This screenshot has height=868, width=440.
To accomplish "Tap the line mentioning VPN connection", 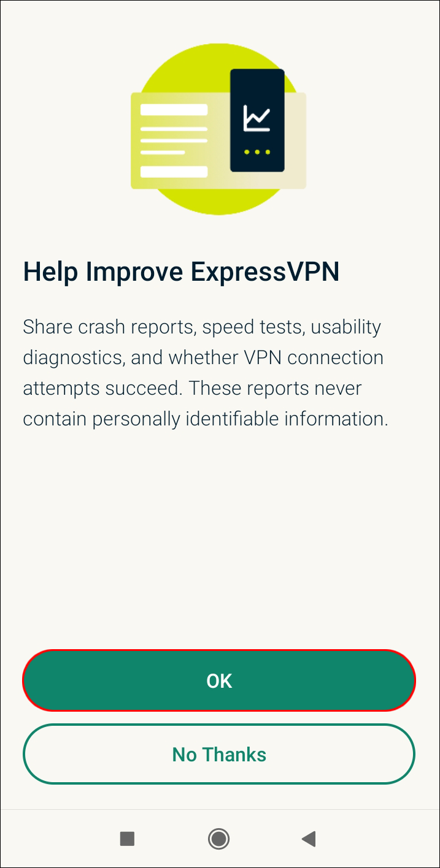I will click(x=203, y=357).
